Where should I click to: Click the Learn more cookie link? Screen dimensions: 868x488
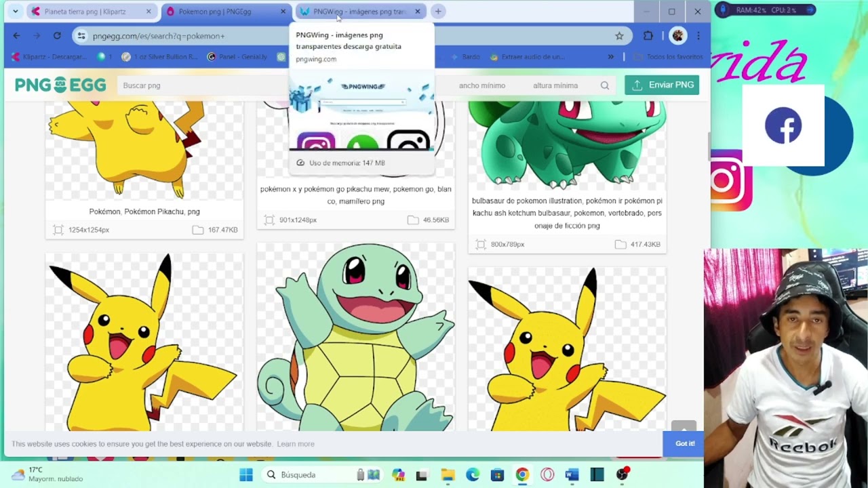[296, 444]
